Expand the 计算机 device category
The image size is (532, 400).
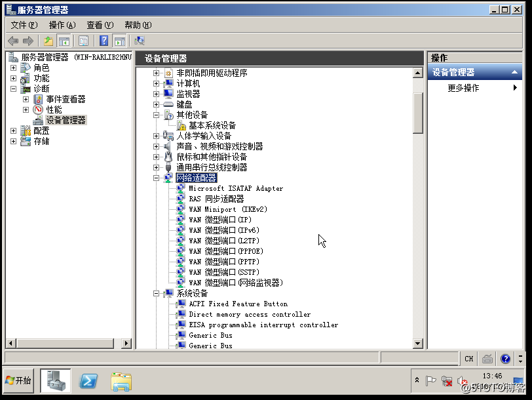(x=156, y=83)
